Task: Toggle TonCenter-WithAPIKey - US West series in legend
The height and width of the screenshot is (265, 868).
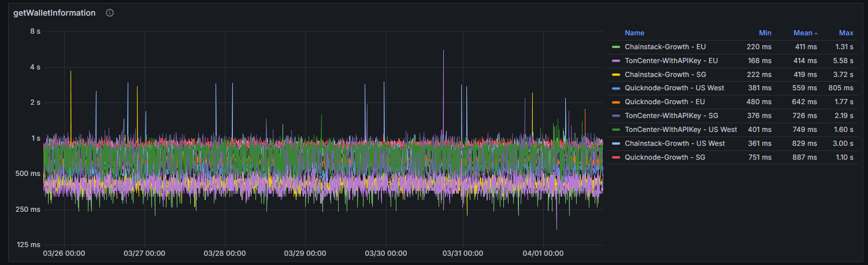Action: 681,130
